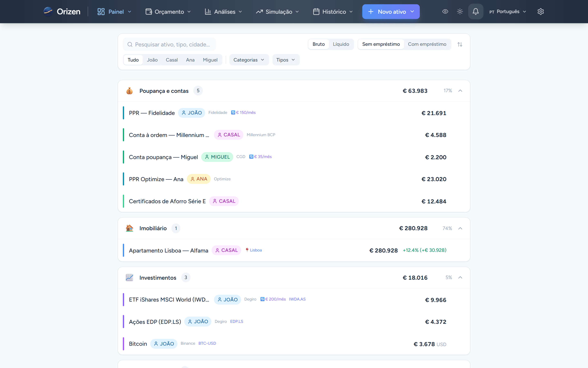Click the € 63.983 category total
The height and width of the screenshot is (368, 588).
point(415,91)
